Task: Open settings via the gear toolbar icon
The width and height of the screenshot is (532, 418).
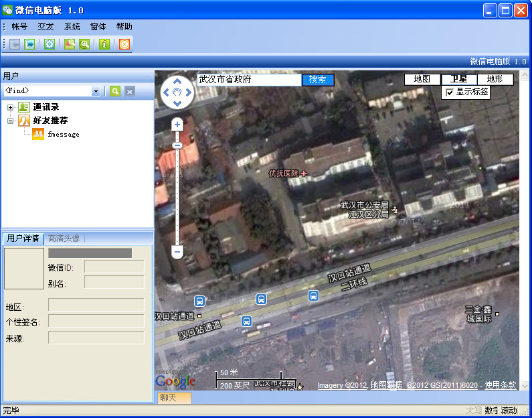Action: (x=49, y=44)
